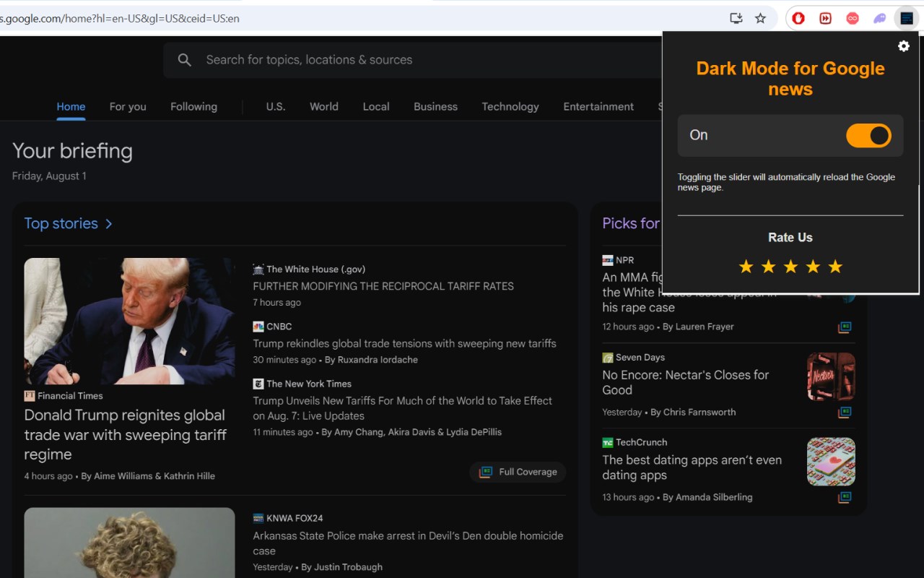The image size is (924, 578).
Task: Read 'Donald Trump reignites global trade war' article
Action: coord(126,435)
